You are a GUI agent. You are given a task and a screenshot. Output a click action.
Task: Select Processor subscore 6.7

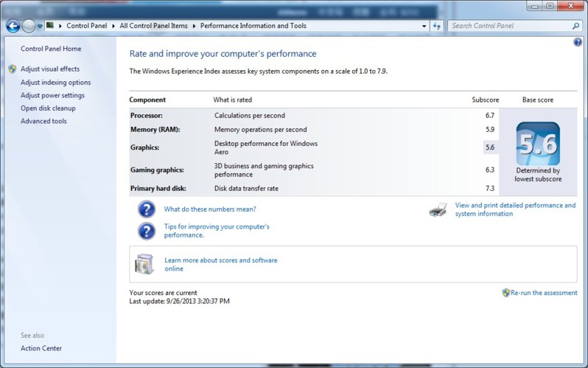(490, 115)
